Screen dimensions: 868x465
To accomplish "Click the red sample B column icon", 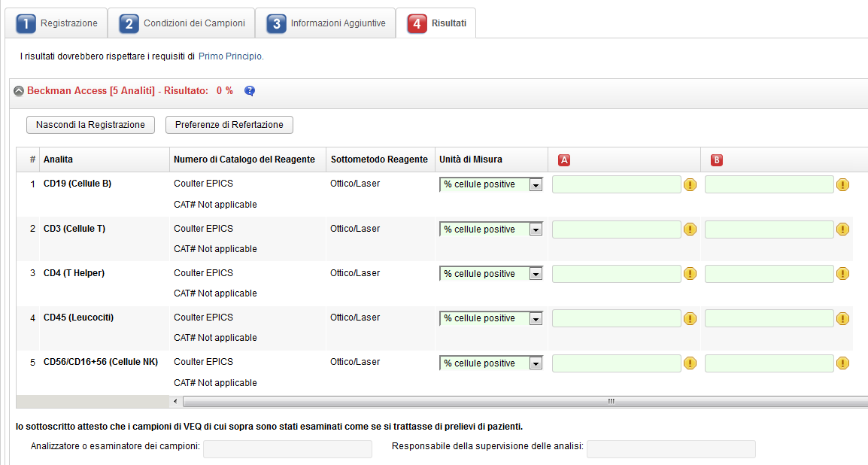I will pos(717,160).
